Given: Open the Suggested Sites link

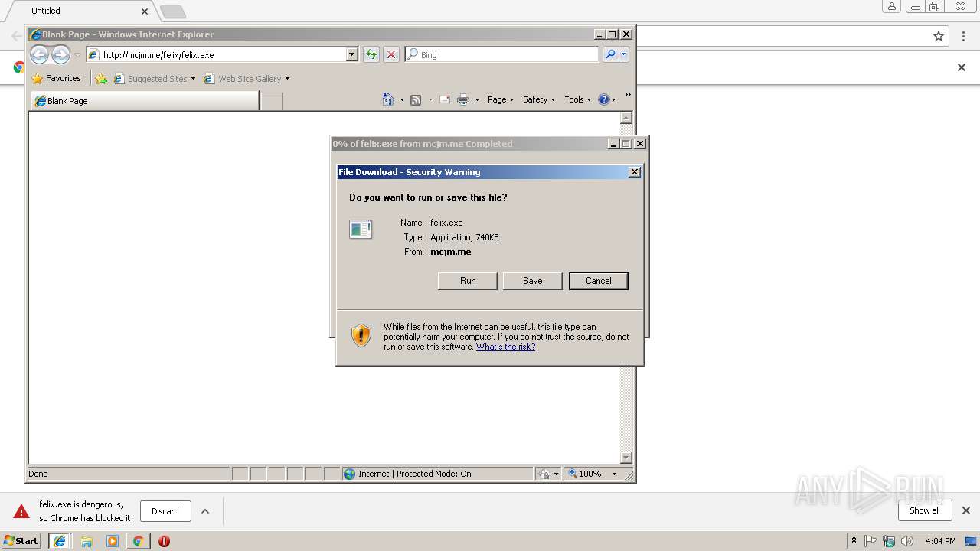Looking at the screenshot, I should (x=154, y=78).
